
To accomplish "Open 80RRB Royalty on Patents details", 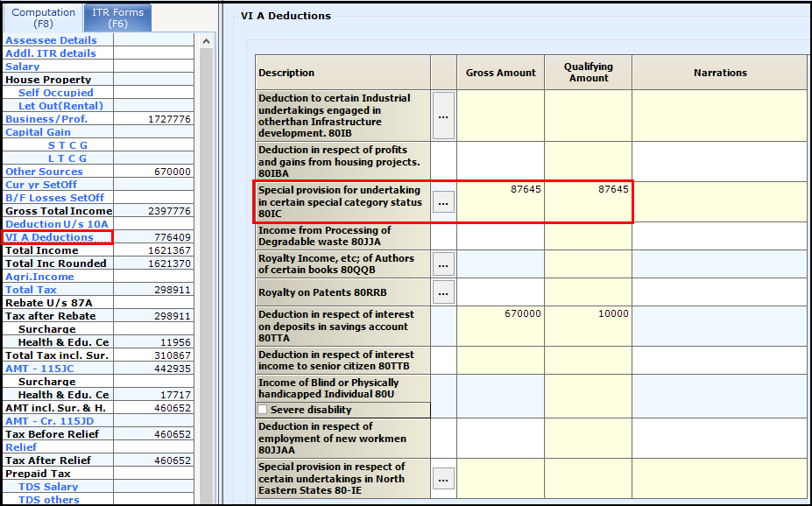I will click(442, 292).
